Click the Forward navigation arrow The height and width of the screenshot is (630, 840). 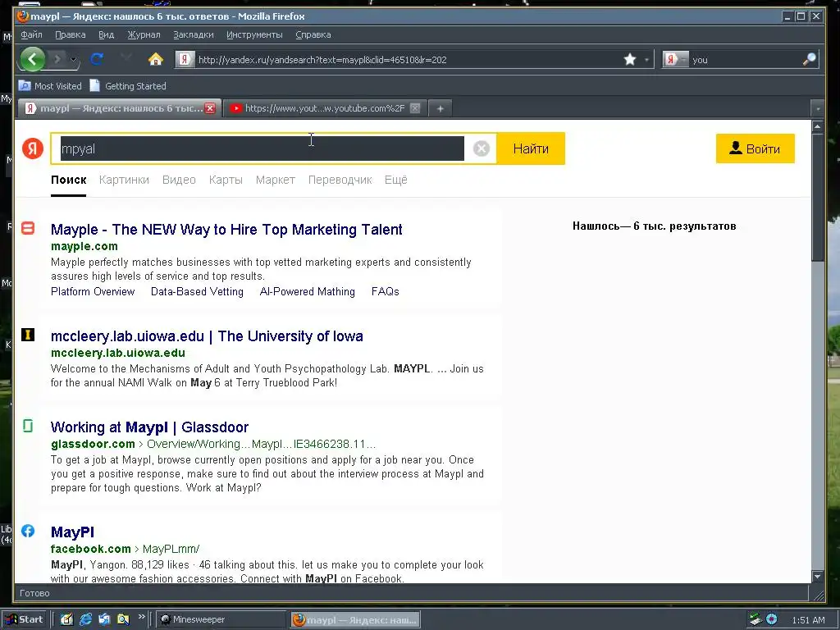click(58, 59)
